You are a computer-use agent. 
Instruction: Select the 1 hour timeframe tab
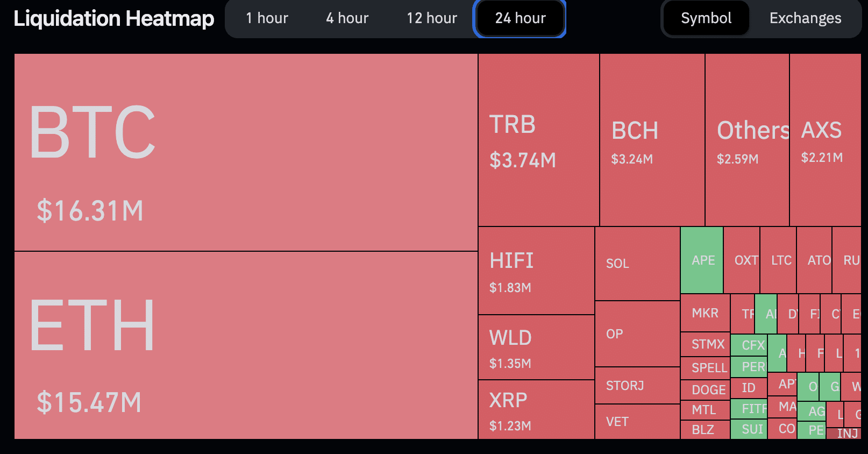[x=267, y=18]
